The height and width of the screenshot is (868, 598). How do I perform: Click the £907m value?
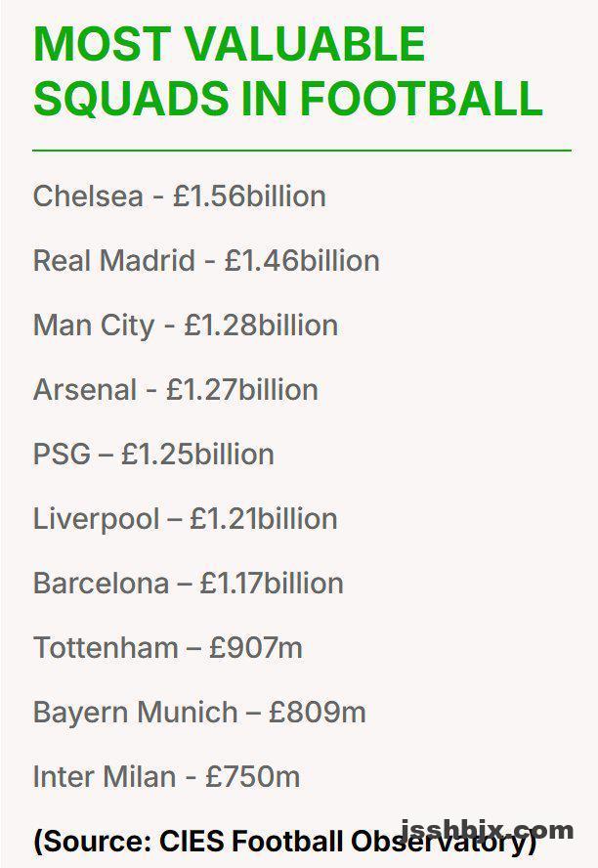[x=256, y=648]
